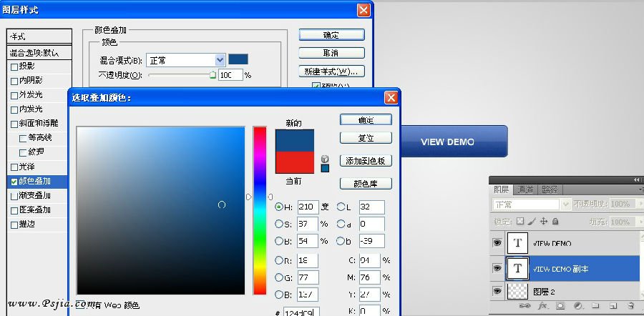Hide the 图层 2 layer via eye icon
The image size is (644, 316).
497,292
